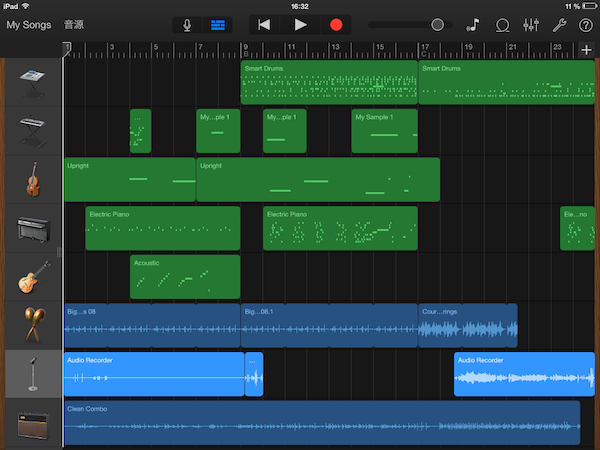Add song section with plus button
Image resolution: width=600 pixels, height=450 pixels.
tap(586, 50)
